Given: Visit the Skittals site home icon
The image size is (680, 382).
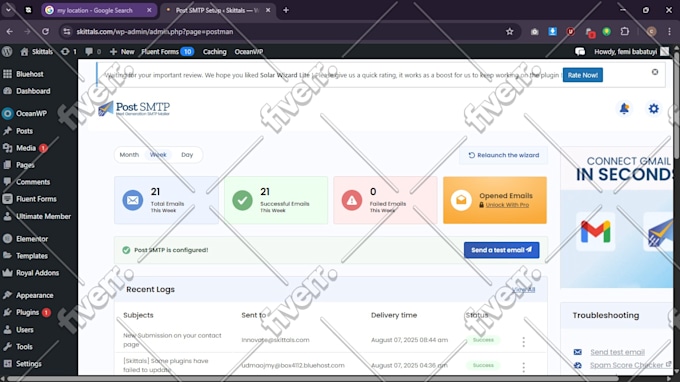Looking at the screenshot, I should pyautogui.click(x=24, y=52).
